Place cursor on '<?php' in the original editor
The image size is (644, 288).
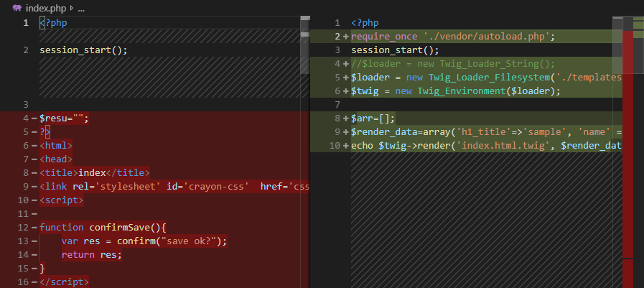(x=53, y=23)
